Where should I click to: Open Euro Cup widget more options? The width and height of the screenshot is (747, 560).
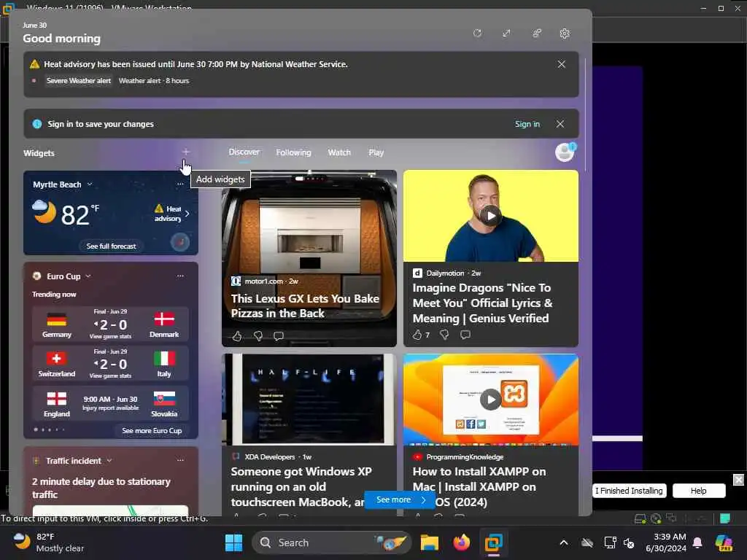(x=180, y=276)
